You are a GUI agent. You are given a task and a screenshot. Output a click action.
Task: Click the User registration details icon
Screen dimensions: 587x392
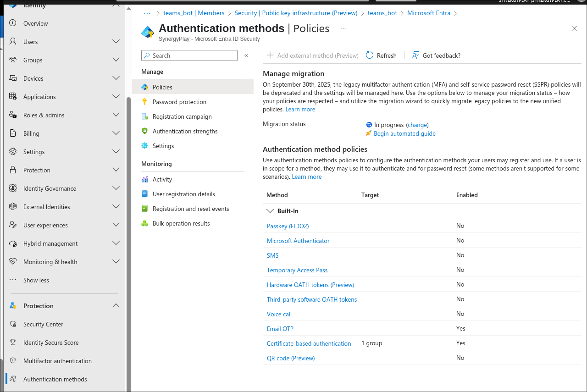[x=145, y=194]
